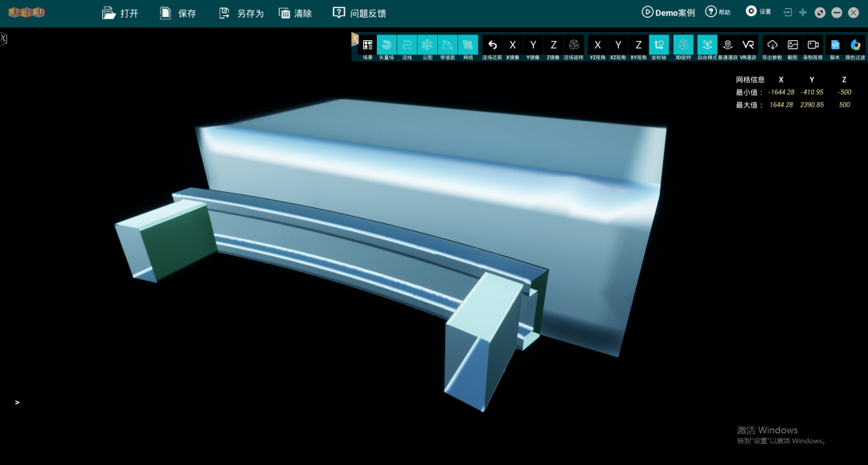Click the minimum X value -1644.28
Viewport: 868px width, 465px height.
pos(781,92)
